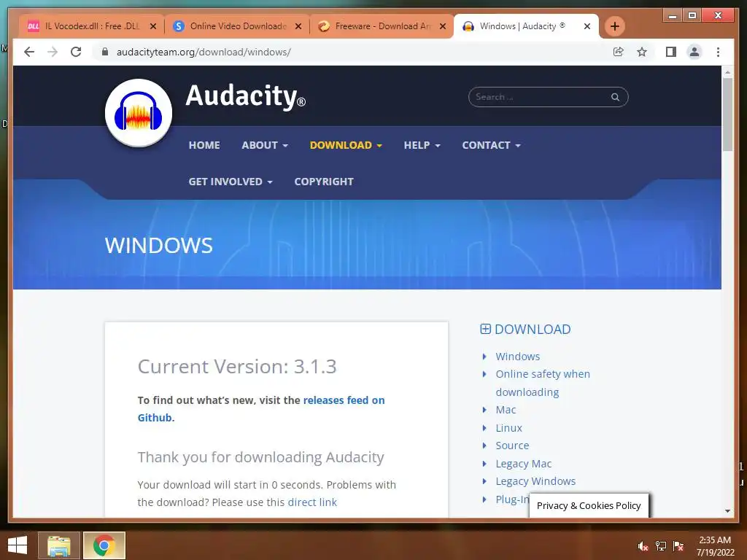
Task: Close the Freeware tab
Action: (443, 26)
